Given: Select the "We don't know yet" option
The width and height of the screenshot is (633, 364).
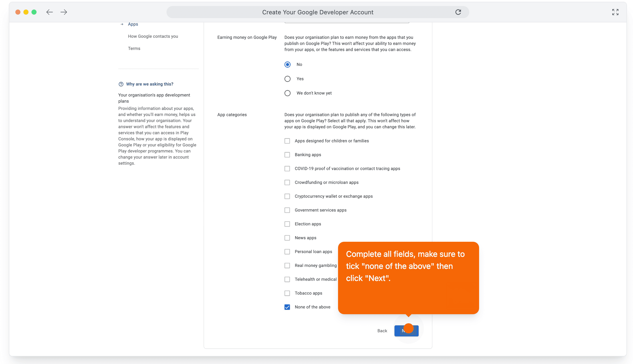Looking at the screenshot, I should (x=287, y=93).
